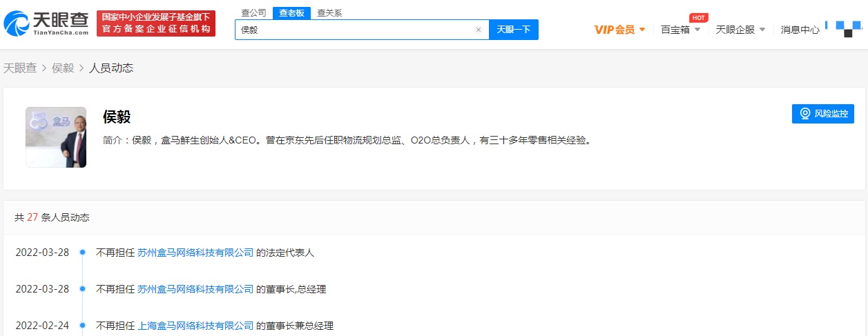Image resolution: width=868 pixels, height=336 pixels.
Task: Expand the 百宝箱 dropdown menu
Action: click(680, 30)
